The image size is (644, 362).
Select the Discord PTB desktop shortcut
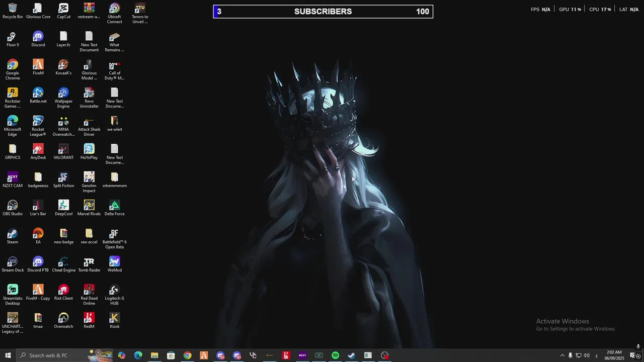(x=38, y=264)
